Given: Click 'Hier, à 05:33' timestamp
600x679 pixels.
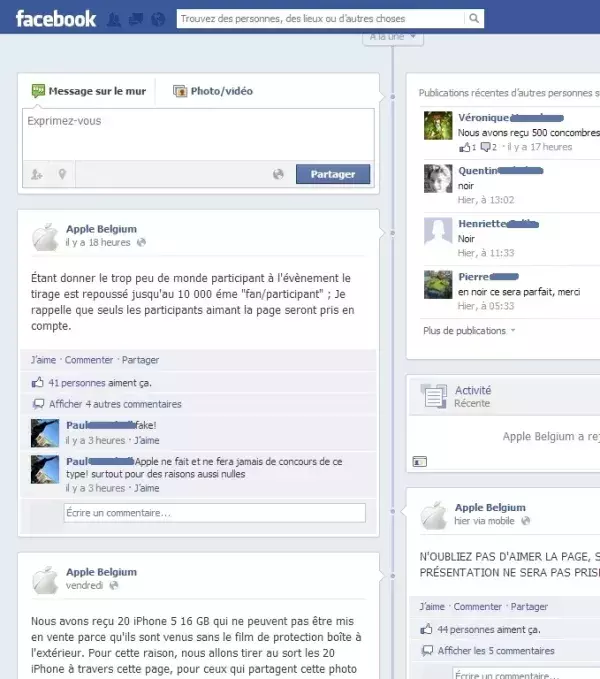Looking at the screenshot, I should point(486,306).
